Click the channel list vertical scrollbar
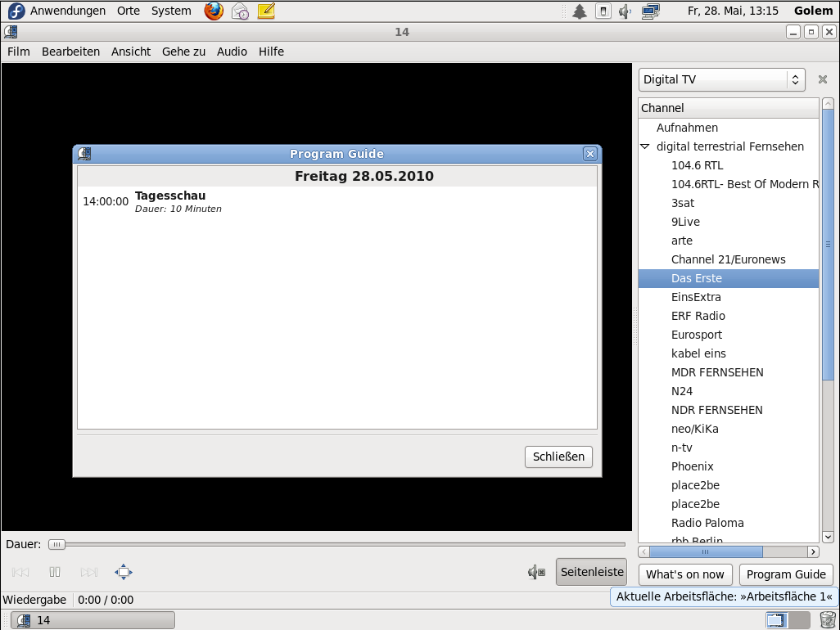840x630 pixels. tap(828, 245)
